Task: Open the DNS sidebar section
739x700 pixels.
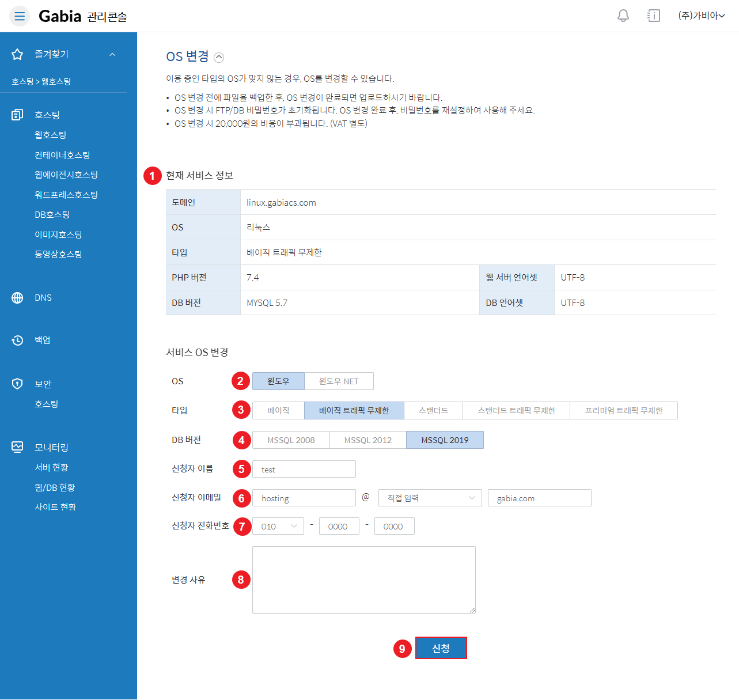Action: click(43, 298)
